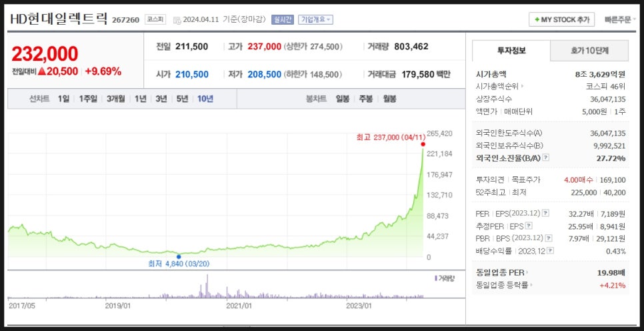Viewport: 644px width, 331px height.
Task: Click the stock code 267260
Action: point(126,20)
